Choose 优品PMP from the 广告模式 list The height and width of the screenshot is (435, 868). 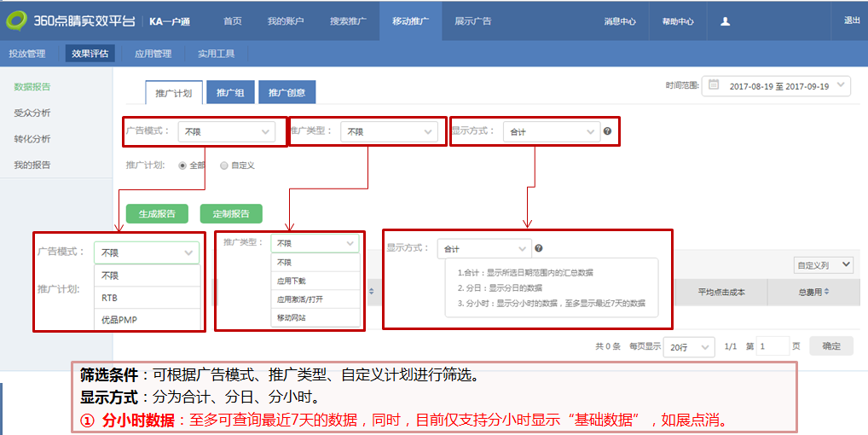(117, 320)
